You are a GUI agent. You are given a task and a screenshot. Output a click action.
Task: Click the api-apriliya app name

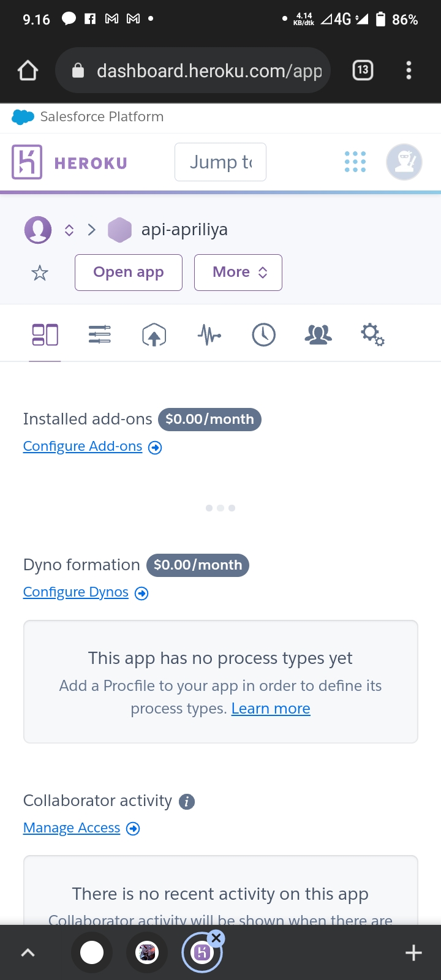(x=184, y=230)
